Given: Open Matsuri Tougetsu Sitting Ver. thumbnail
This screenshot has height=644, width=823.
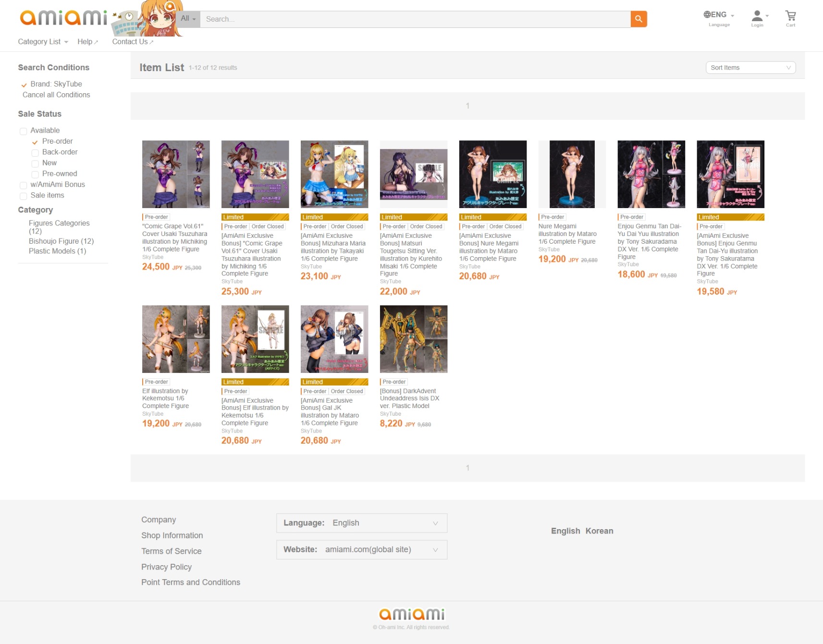Looking at the screenshot, I should pyautogui.click(x=414, y=174).
